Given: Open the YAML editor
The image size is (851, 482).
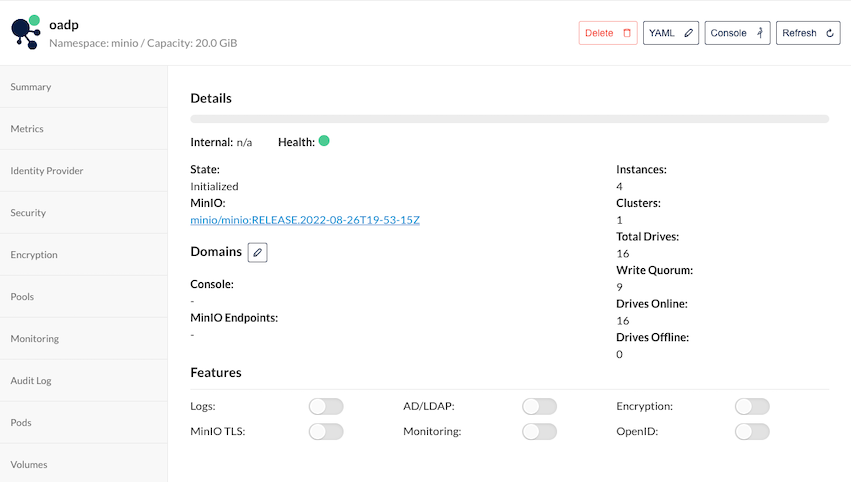Looking at the screenshot, I should pyautogui.click(x=671, y=33).
